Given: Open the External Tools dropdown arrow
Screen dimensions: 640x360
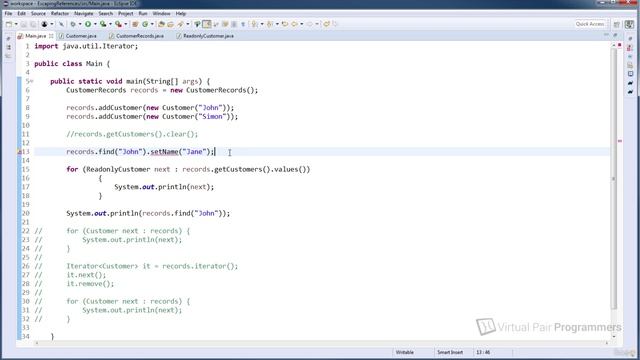Looking at the screenshot, I should coord(125,24).
